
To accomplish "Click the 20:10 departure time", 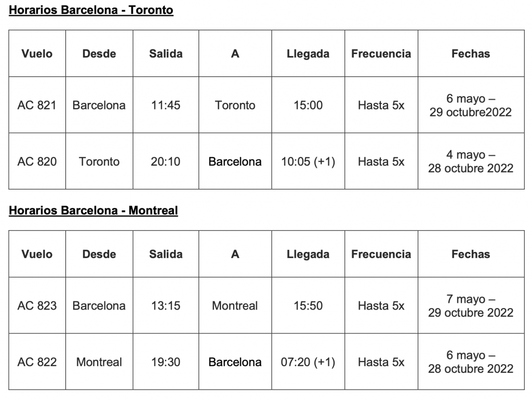I will 166,162.
